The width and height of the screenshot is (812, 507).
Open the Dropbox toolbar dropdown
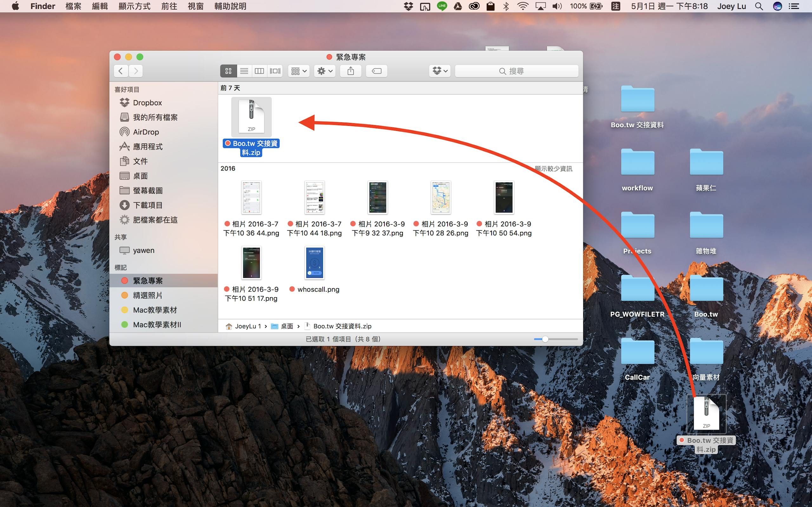click(x=440, y=71)
